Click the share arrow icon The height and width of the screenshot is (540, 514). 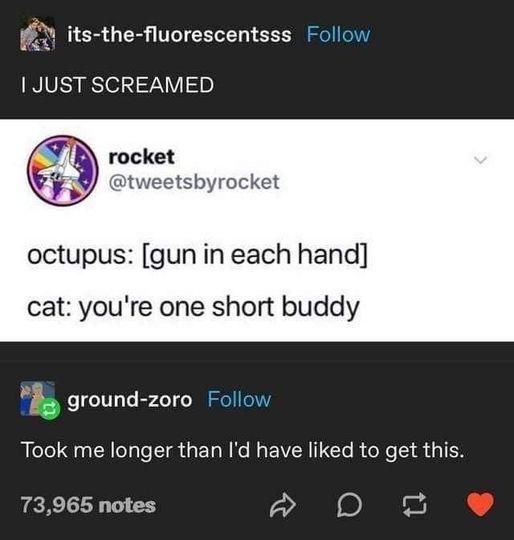[x=282, y=505]
